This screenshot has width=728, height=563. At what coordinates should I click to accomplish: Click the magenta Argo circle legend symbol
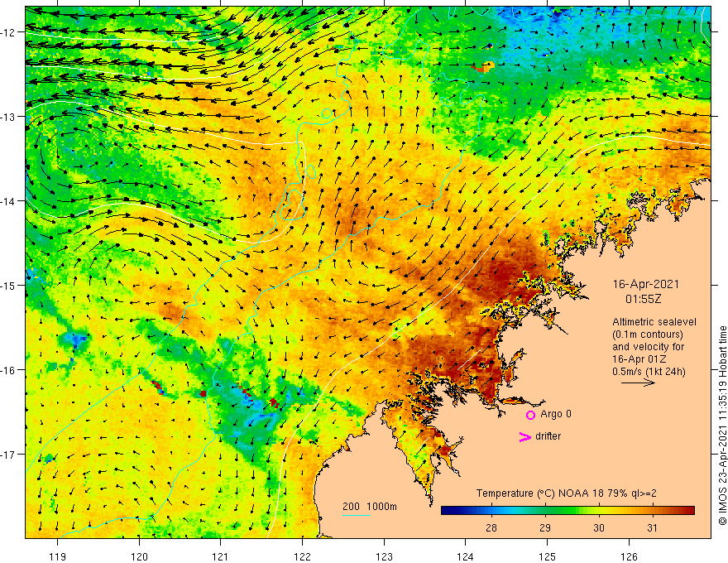pyautogui.click(x=530, y=415)
